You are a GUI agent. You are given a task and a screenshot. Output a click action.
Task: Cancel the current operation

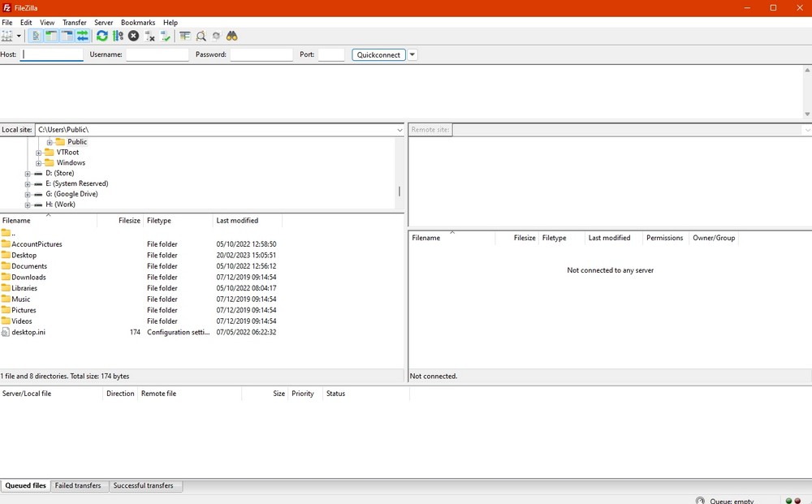click(134, 36)
